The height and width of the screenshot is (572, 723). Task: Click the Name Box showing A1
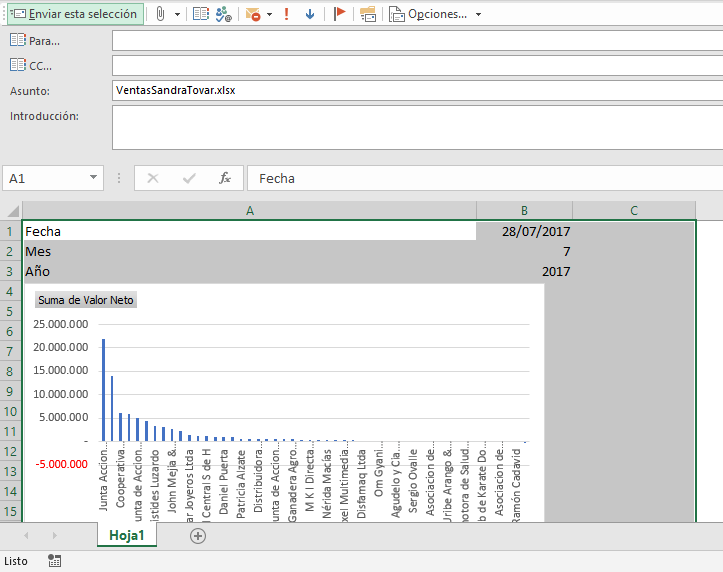coord(45,178)
